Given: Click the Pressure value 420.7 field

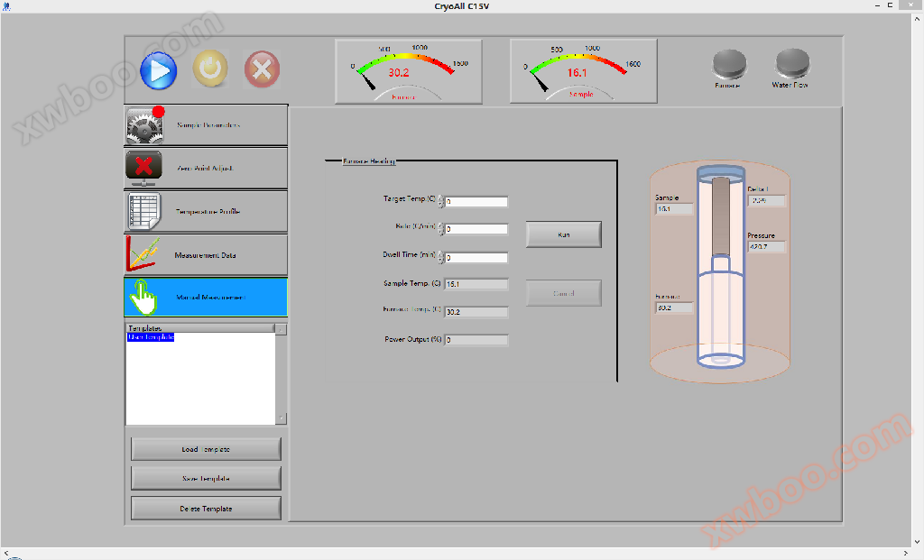Looking at the screenshot, I should [766, 247].
